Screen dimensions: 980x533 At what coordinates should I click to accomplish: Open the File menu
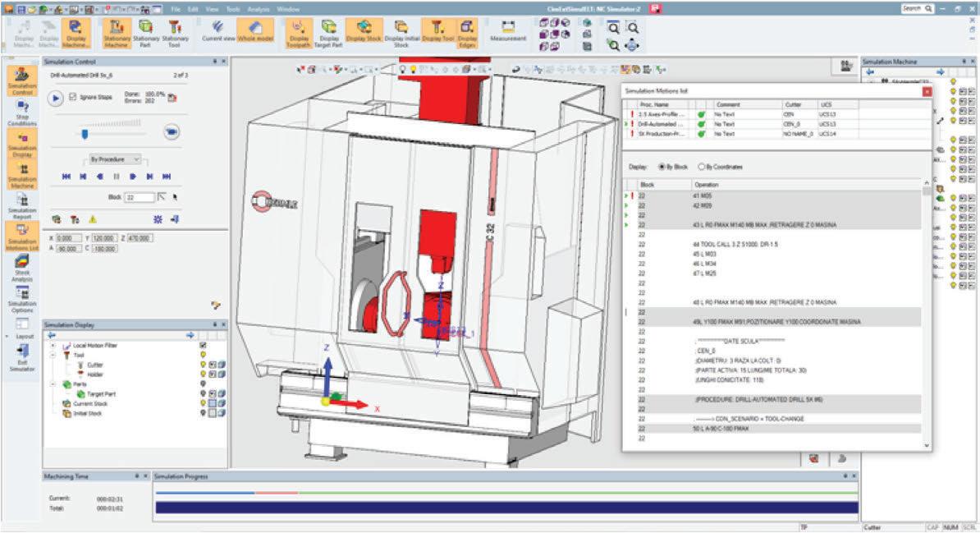point(176,9)
